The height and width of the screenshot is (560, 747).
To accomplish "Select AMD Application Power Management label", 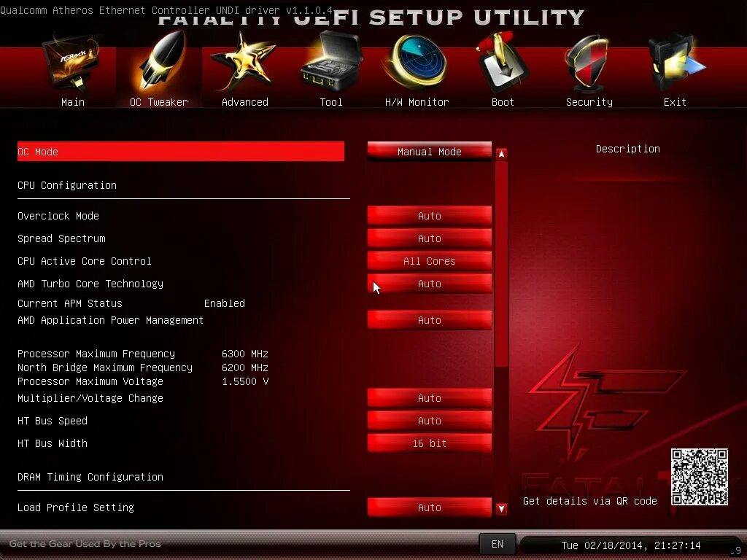I will [x=111, y=320].
